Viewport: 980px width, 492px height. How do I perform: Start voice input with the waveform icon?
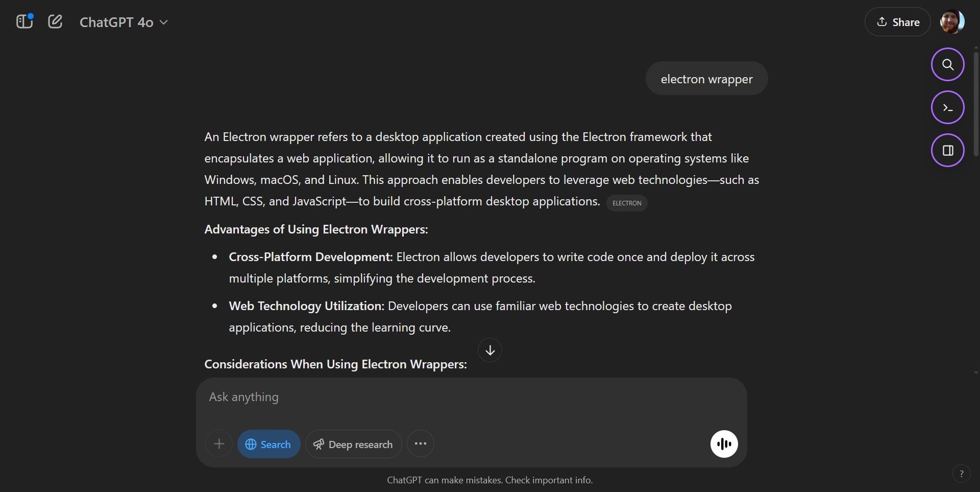click(x=724, y=443)
